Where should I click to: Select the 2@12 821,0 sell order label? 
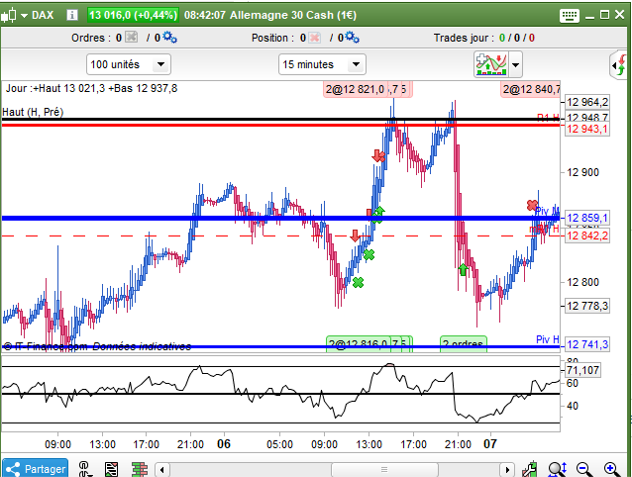pyautogui.click(x=356, y=89)
